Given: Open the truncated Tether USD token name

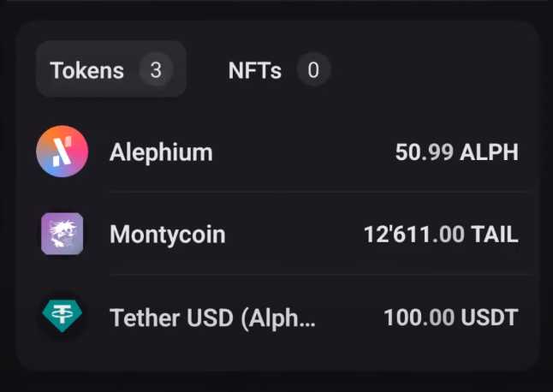Looking at the screenshot, I should (x=212, y=318).
